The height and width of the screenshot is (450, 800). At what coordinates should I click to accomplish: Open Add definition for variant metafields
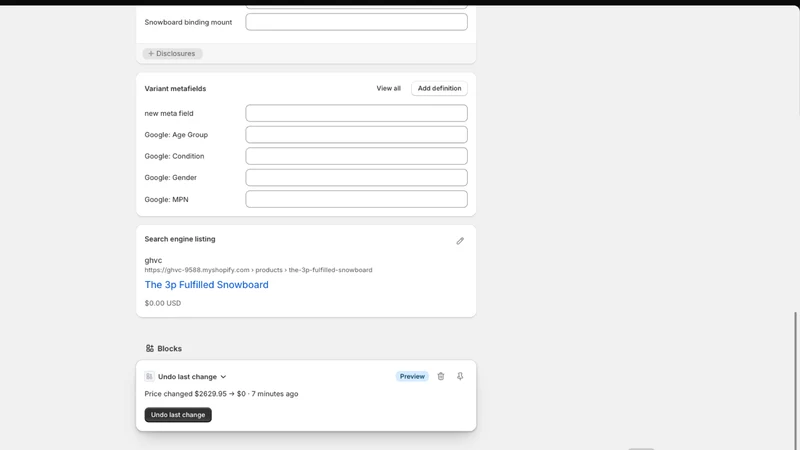click(x=439, y=88)
